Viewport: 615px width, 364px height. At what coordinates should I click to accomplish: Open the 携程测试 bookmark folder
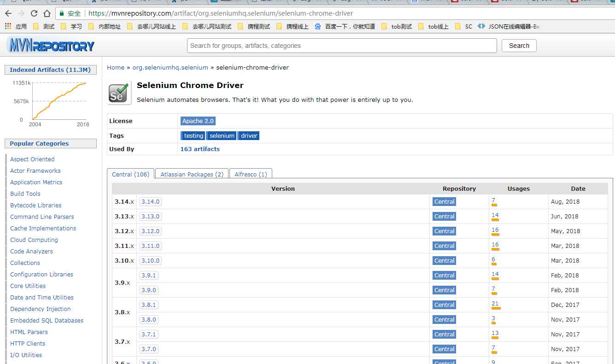(254, 26)
